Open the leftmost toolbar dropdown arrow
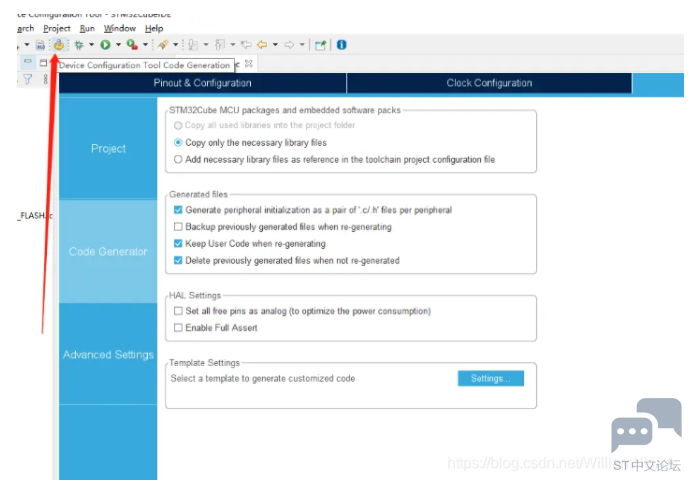 [26, 44]
